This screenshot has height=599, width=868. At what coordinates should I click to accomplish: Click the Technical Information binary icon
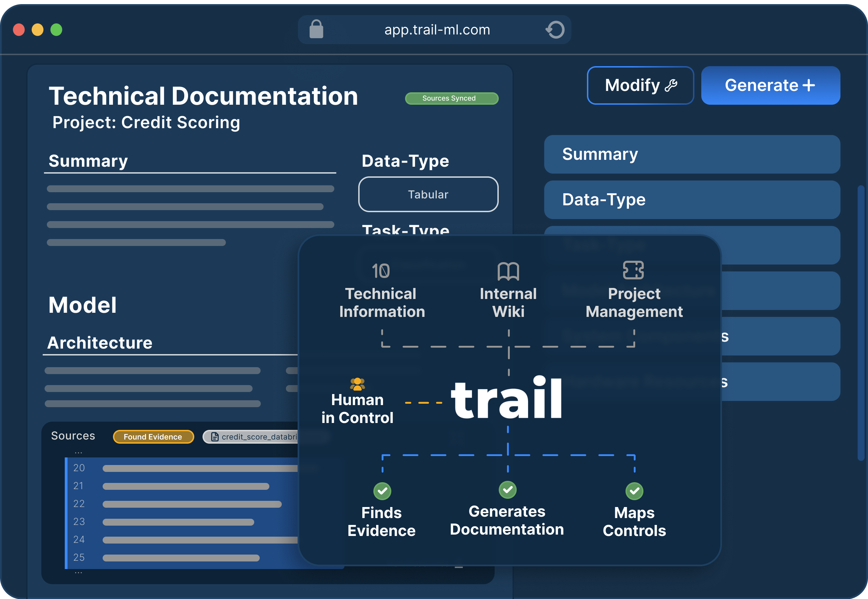(381, 271)
